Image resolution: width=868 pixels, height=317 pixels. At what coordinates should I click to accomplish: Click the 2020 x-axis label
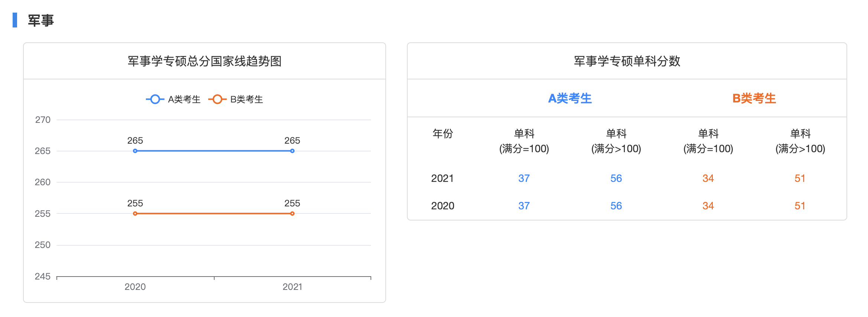135,287
